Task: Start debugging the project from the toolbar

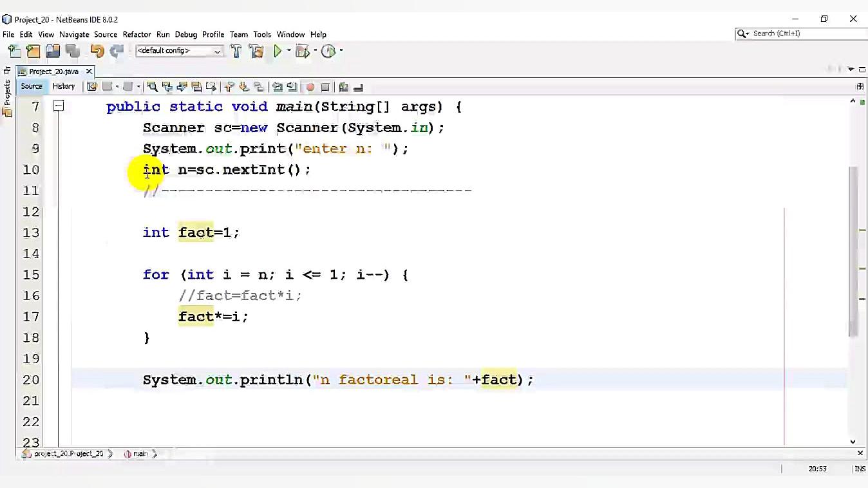Action: 301,51
